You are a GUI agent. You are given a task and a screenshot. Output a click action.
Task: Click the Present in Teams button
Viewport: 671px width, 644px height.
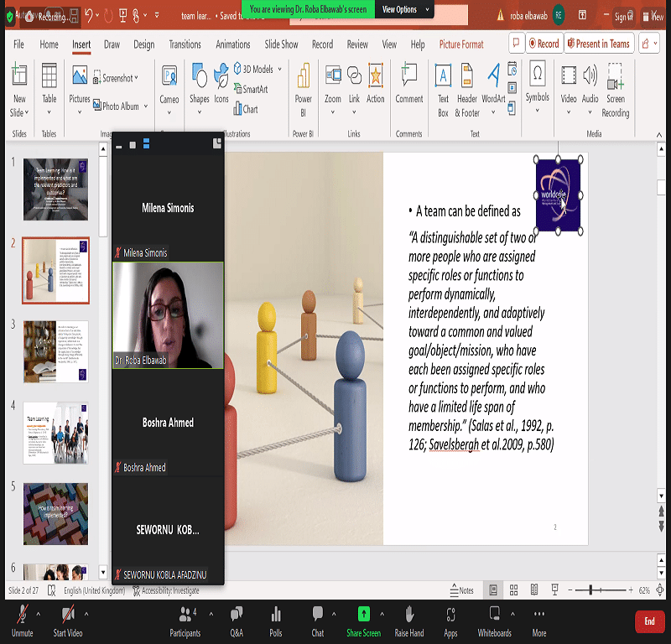point(598,44)
